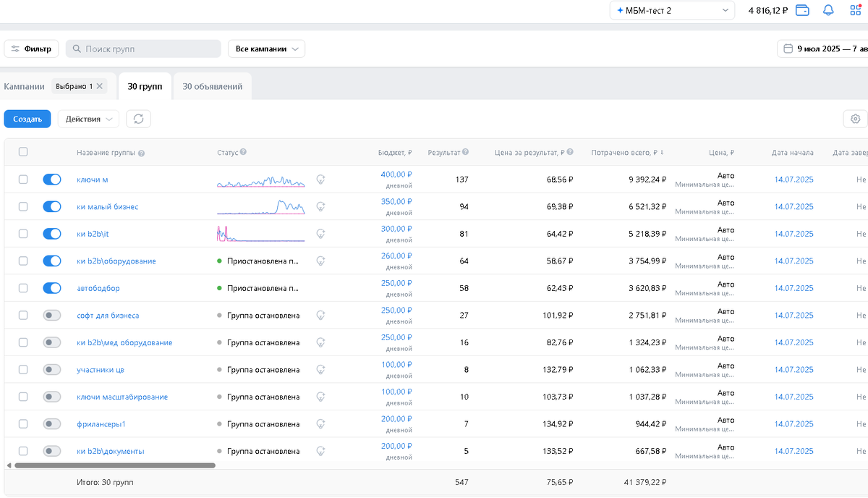Click the Дата начала column header

793,153
